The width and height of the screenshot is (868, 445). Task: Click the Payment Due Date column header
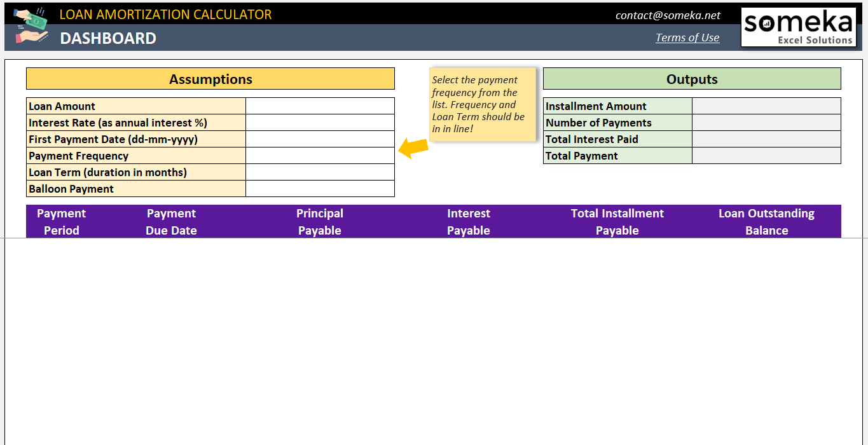tap(171, 222)
